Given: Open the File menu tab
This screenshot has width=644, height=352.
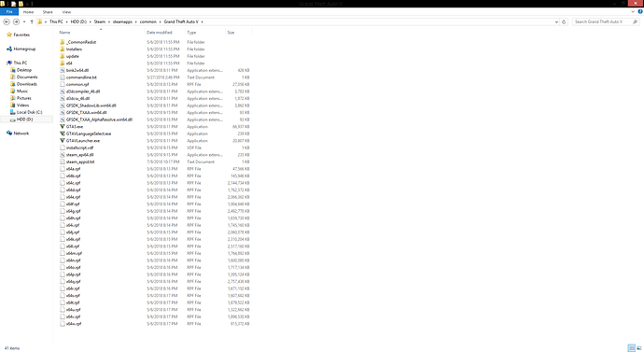Looking at the screenshot, I should click(9, 12).
